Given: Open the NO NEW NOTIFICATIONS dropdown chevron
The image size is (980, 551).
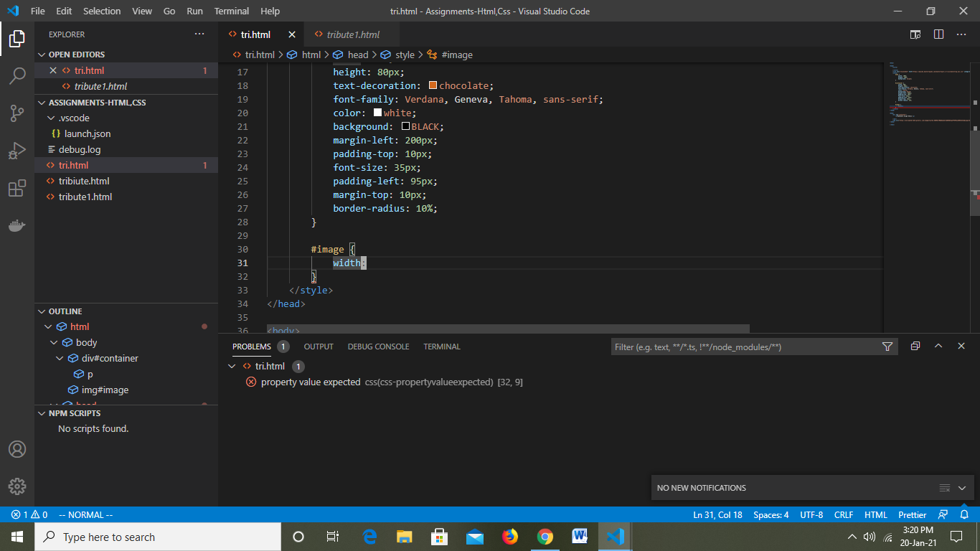Looking at the screenshot, I should click(x=963, y=487).
